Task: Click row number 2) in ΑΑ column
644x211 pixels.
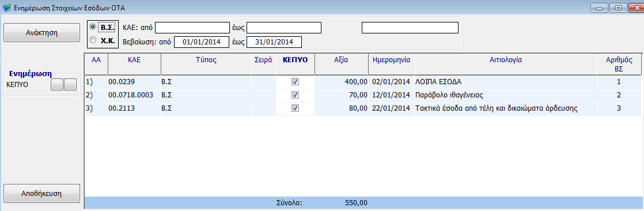Action: (89, 95)
